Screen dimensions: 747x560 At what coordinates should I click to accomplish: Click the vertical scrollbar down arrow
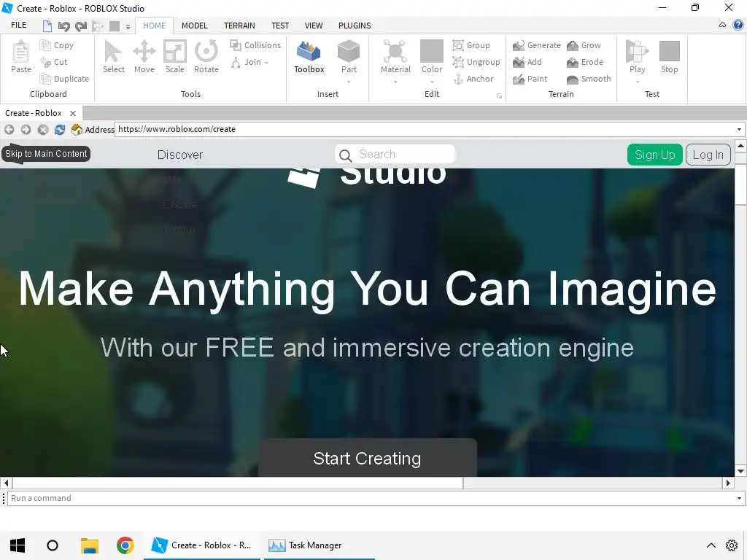[740, 471]
